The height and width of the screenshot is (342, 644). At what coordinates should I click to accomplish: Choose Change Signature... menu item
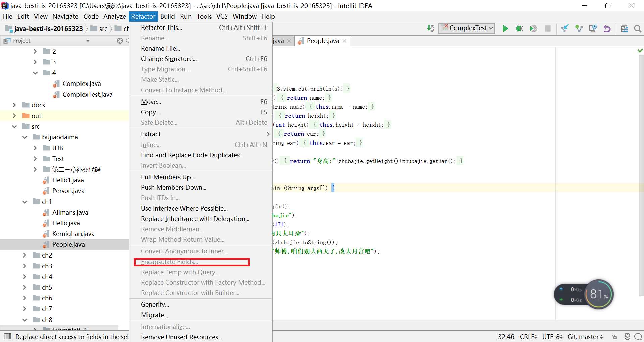click(x=201, y=59)
